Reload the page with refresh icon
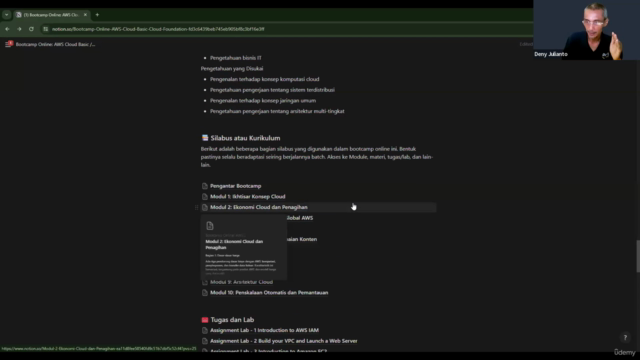The image size is (640, 360). click(31, 29)
